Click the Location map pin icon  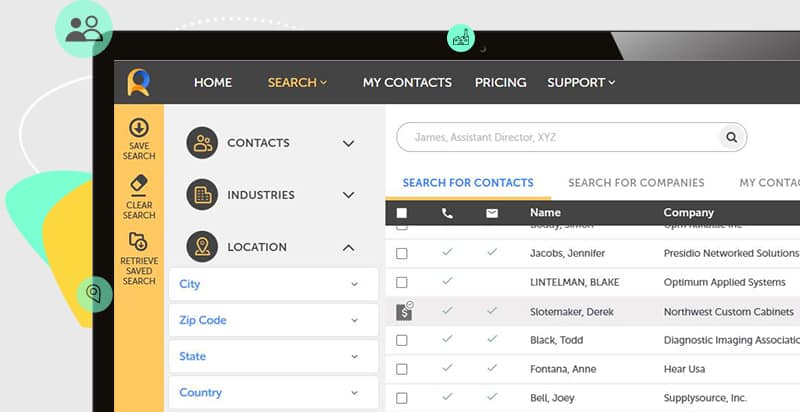point(202,246)
